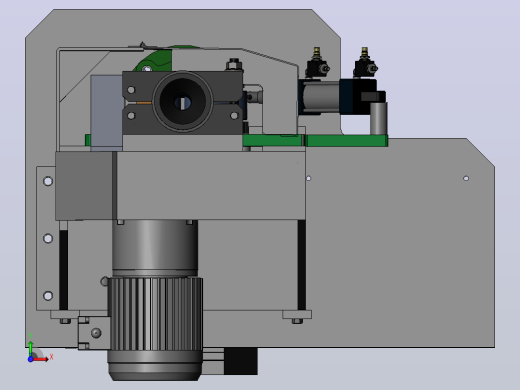Select the black vertical rod on the left
Image resolution: width=520 pixels, height=390 pixels.
click(63, 269)
